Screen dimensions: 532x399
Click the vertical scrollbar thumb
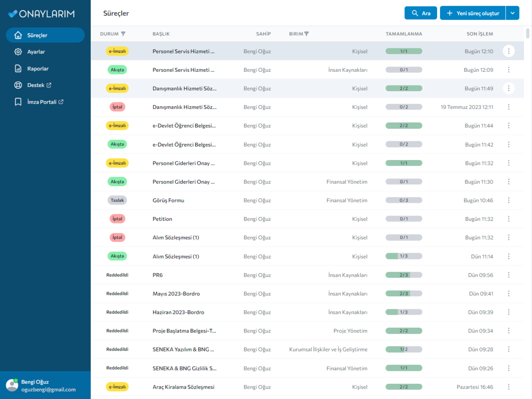(x=527, y=33)
